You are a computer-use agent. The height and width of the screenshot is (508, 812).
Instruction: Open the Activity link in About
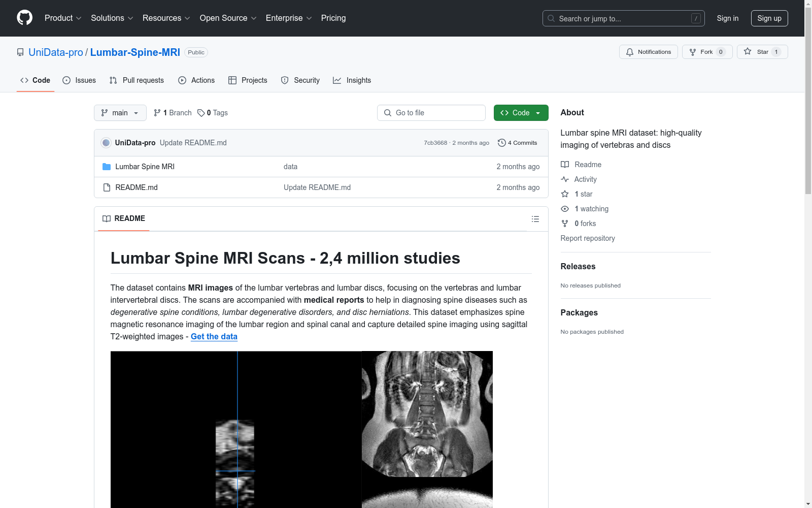point(579,179)
